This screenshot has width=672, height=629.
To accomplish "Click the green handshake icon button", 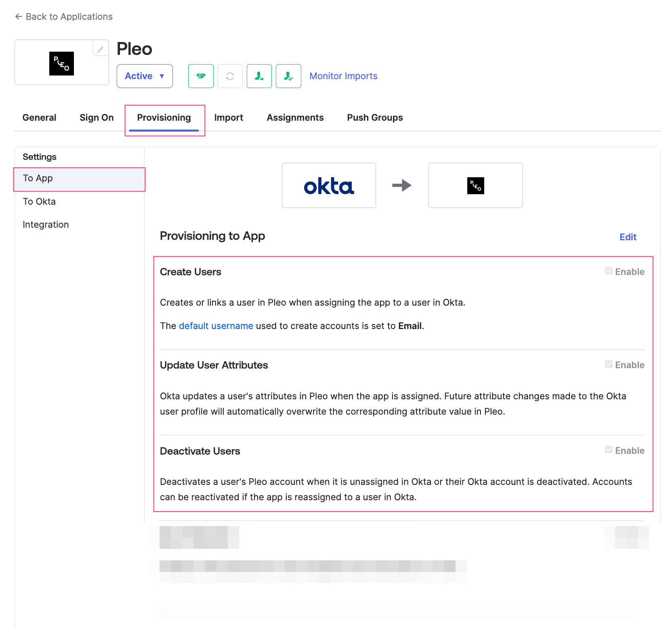I will click(201, 76).
